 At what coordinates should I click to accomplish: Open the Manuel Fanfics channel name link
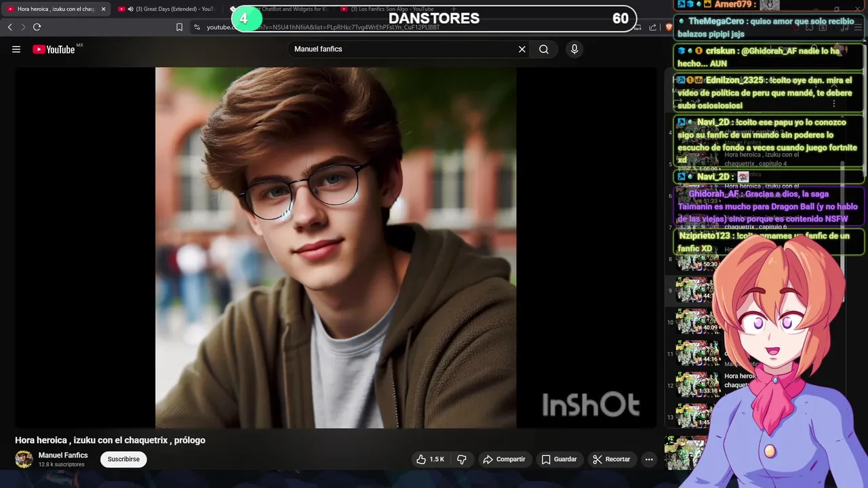[x=63, y=455]
